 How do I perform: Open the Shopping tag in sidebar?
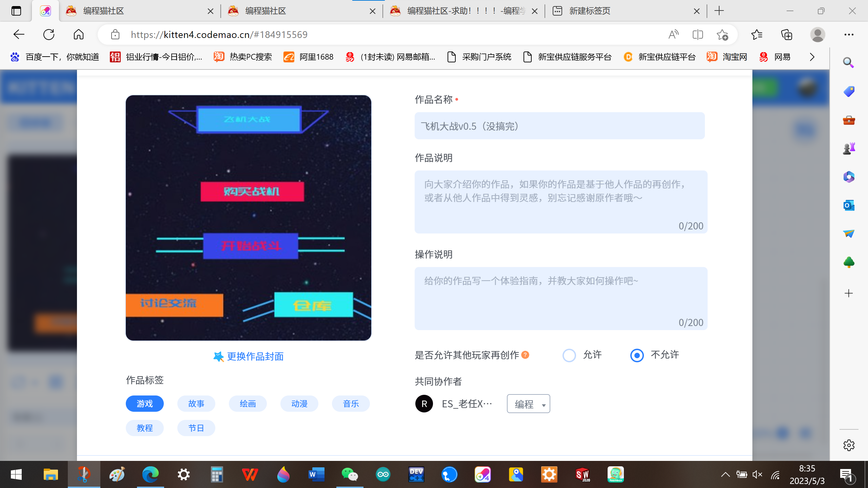[x=849, y=91]
